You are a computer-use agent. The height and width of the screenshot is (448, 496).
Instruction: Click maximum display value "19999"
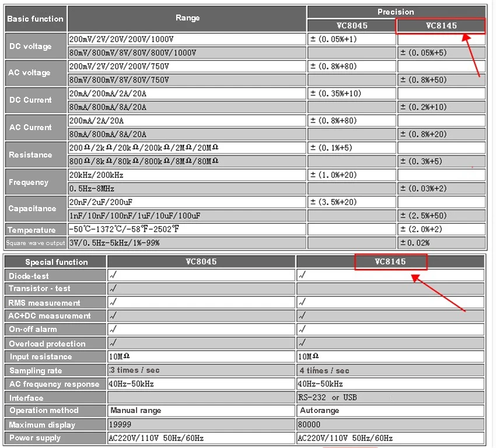(x=201, y=425)
